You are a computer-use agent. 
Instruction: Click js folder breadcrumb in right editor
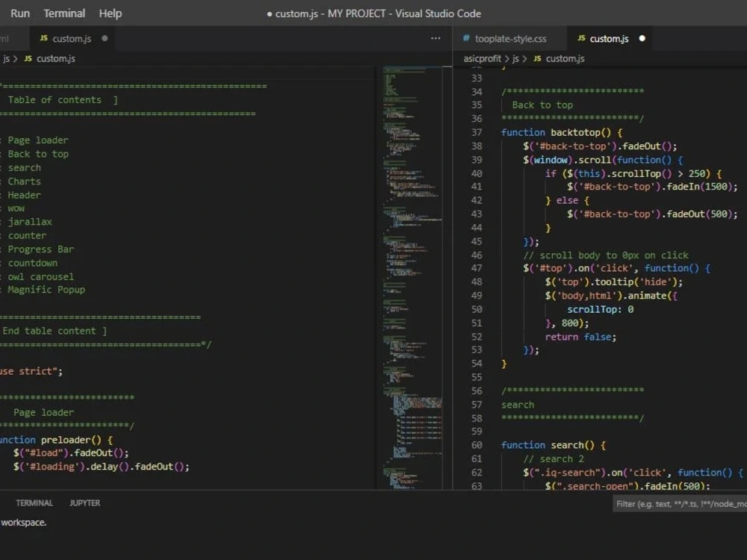click(515, 58)
